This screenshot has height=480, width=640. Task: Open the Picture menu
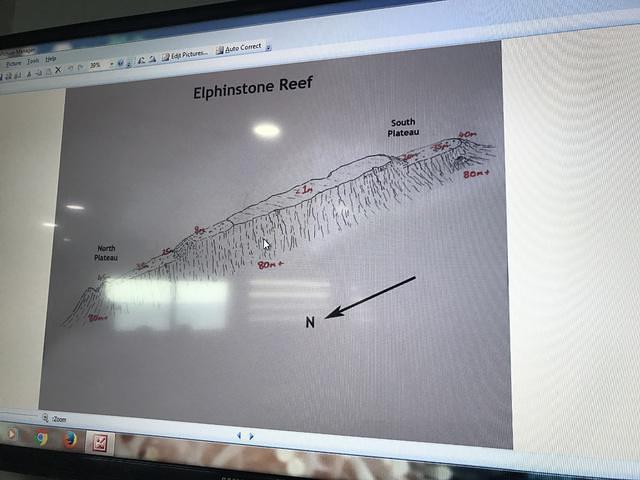[x=13, y=64]
